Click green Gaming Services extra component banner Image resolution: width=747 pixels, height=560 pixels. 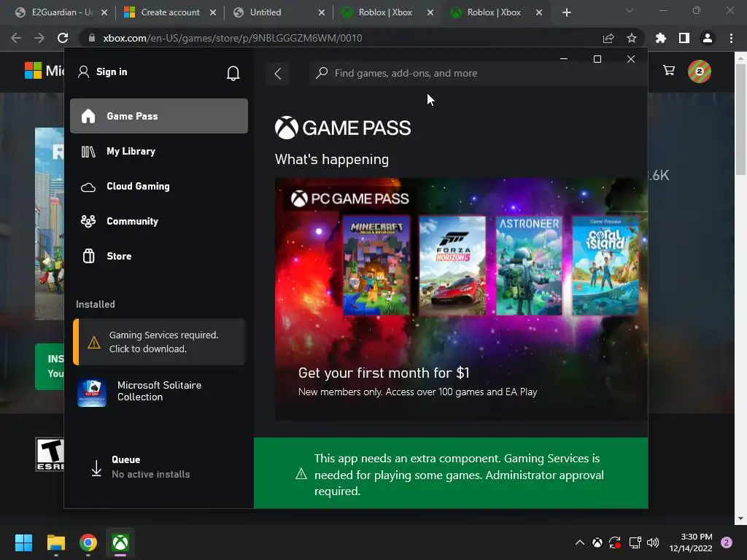(451, 473)
